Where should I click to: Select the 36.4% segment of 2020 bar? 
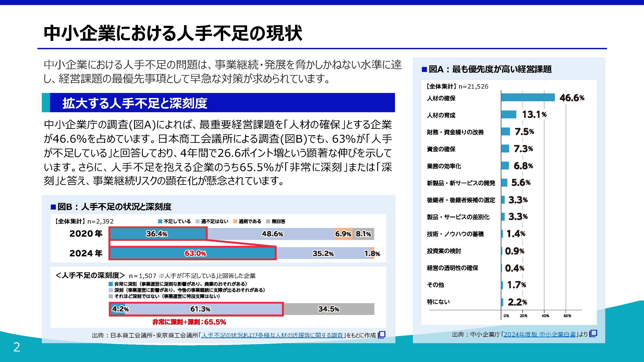coord(157,234)
